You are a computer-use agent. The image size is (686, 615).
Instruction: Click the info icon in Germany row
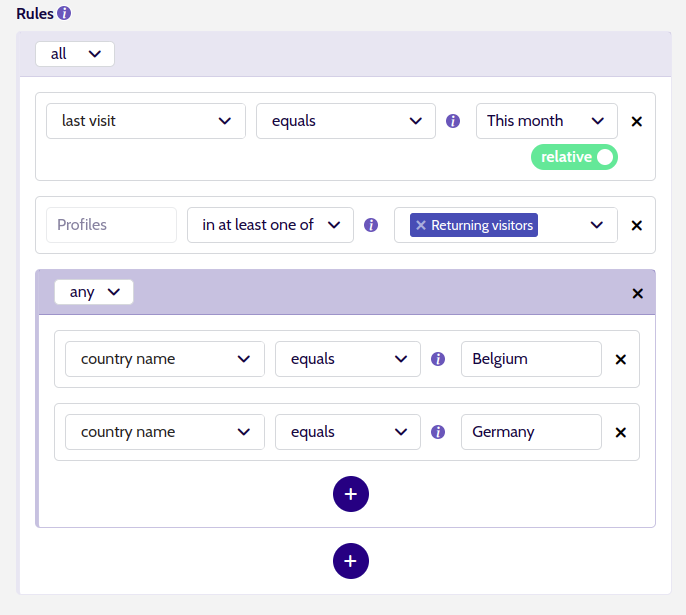click(x=438, y=432)
